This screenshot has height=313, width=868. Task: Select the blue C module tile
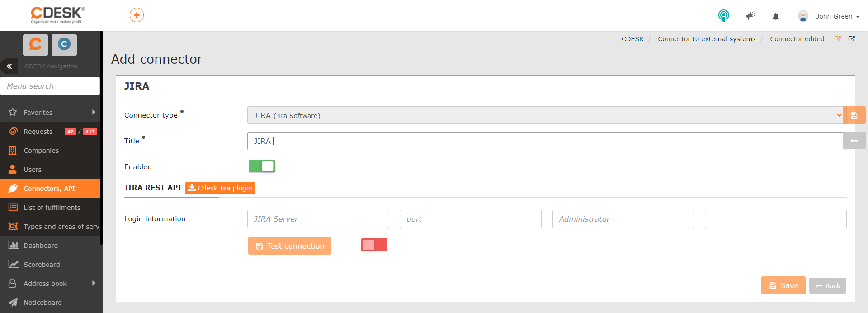[64, 44]
